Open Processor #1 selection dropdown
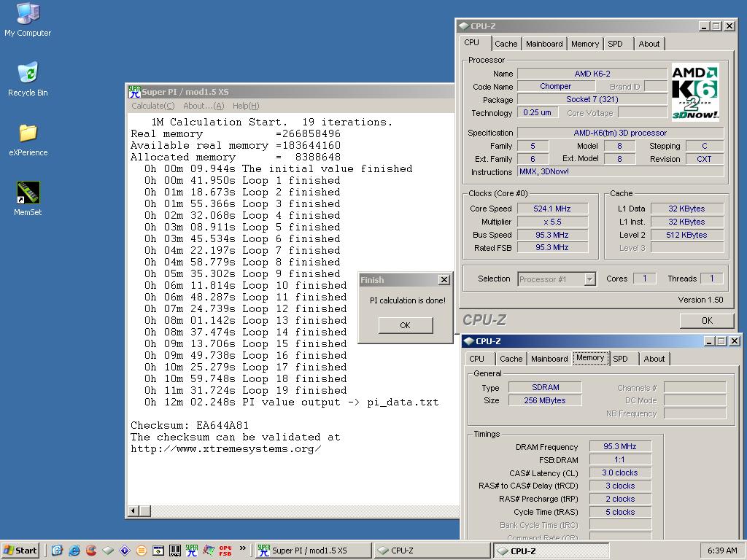 click(589, 279)
